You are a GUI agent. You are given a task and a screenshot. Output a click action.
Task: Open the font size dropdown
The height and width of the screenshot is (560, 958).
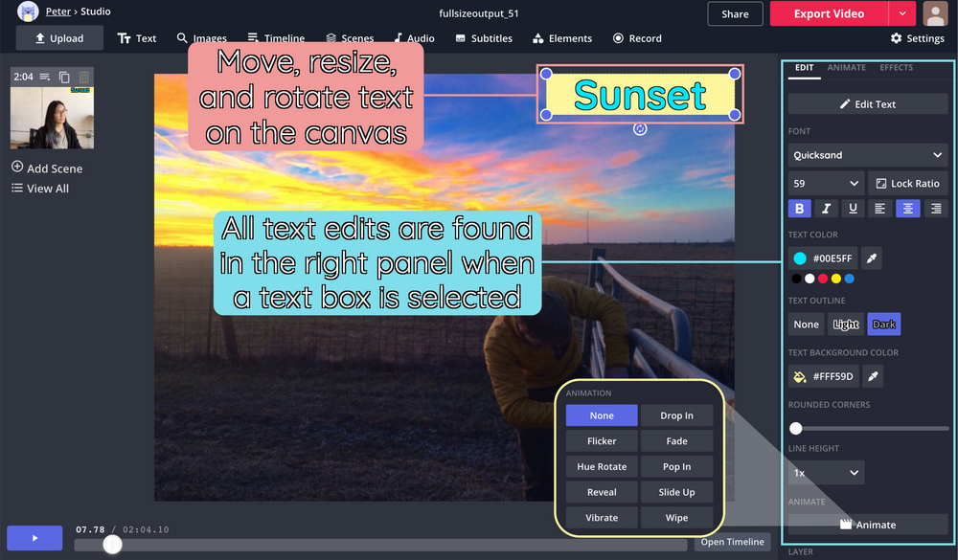coord(825,183)
